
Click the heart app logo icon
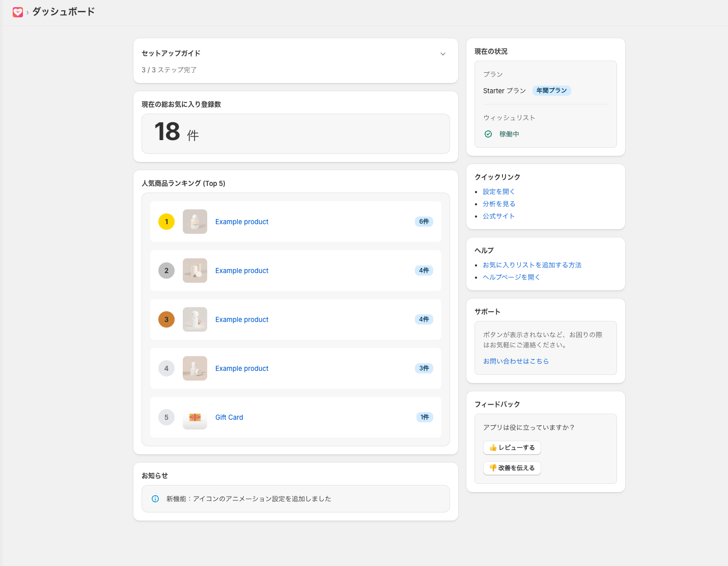(x=17, y=11)
